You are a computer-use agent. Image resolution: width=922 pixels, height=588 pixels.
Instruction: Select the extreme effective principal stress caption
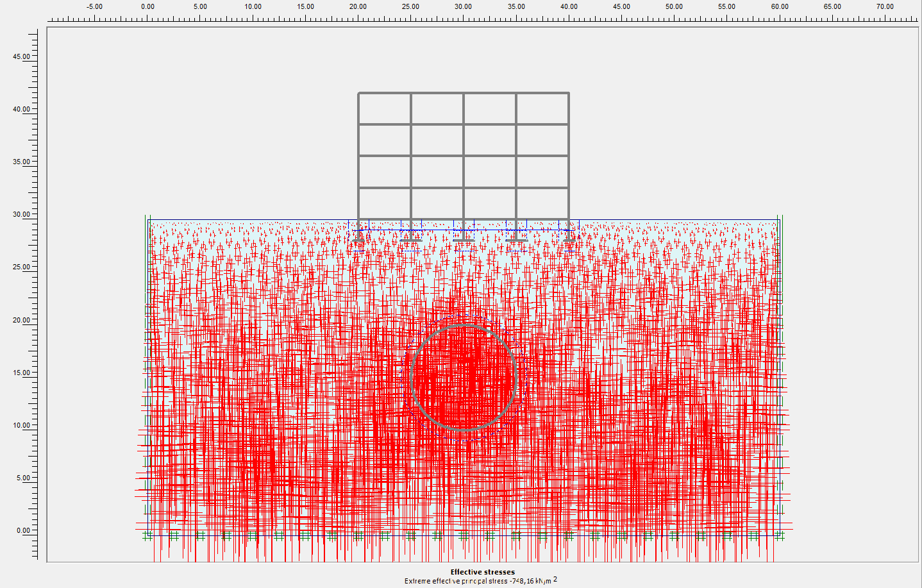pyautogui.click(x=481, y=580)
